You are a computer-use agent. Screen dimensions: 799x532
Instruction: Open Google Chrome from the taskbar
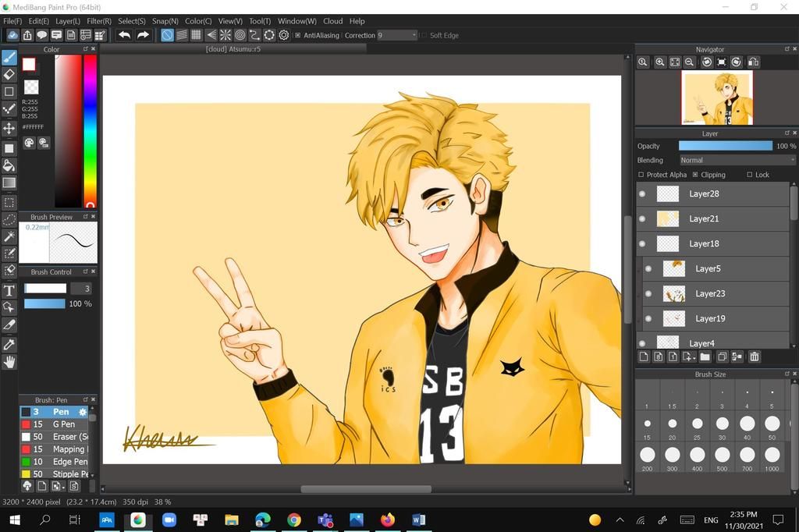[294, 520]
